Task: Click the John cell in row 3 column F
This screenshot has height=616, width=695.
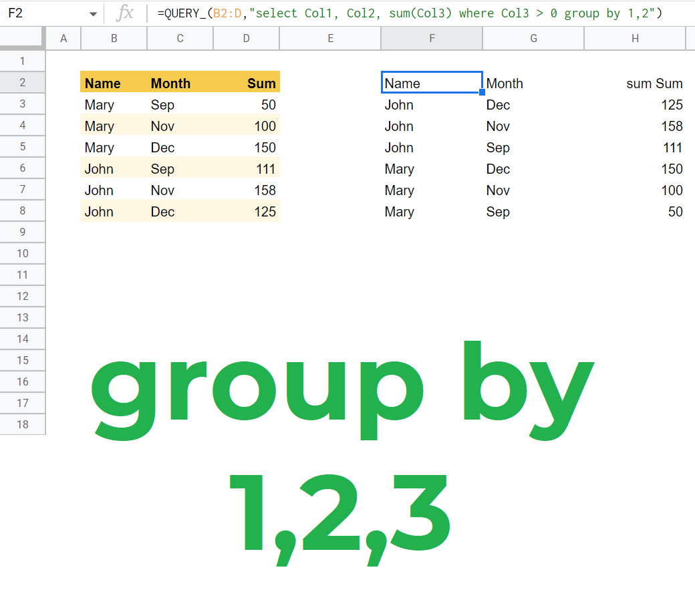Action: click(x=432, y=105)
